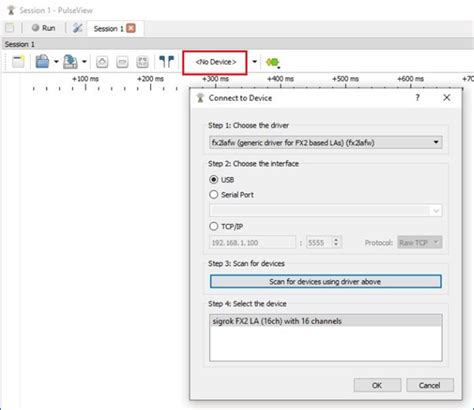This screenshot has width=474, height=410.
Task: Click the zoom-in toolbar icon
Action: pos(102,62)
